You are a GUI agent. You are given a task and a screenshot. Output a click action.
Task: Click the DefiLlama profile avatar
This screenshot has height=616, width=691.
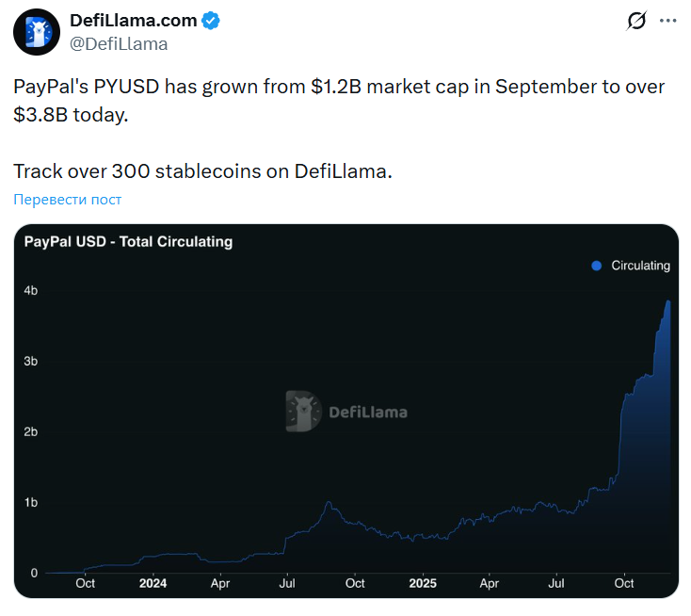(x=37, y=32)
